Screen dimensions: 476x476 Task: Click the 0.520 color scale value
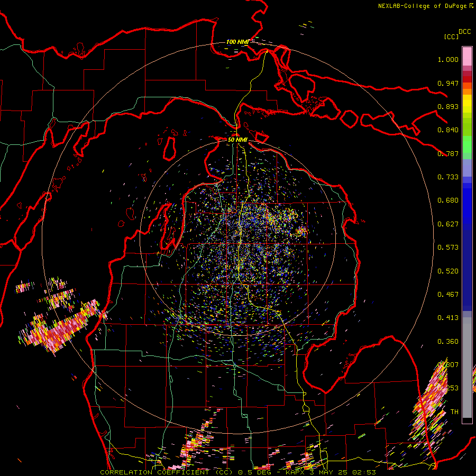pyautogui.click(x=448, y=271)
